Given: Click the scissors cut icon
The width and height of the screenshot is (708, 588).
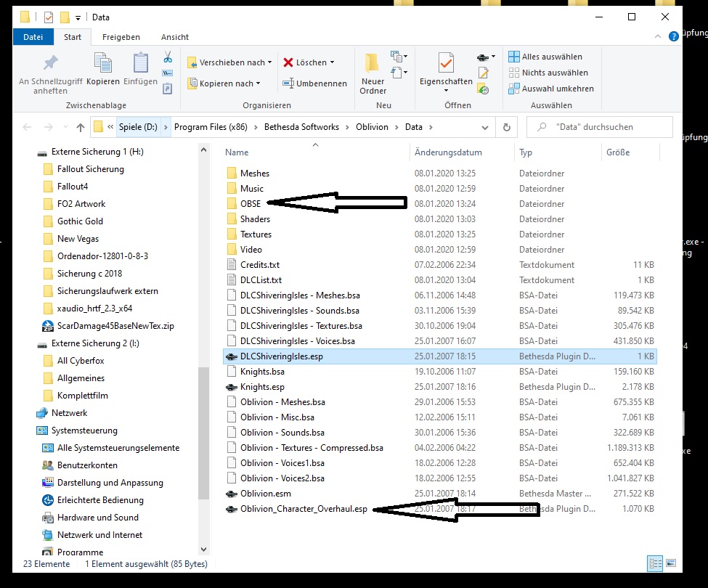Looking at the screenshot, I should pyautogui.click(x=168, y=57).
